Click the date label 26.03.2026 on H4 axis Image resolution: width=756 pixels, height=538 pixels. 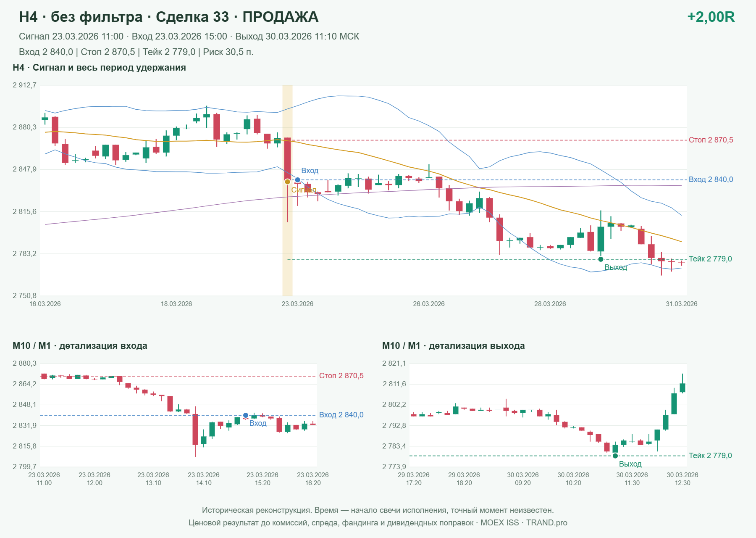point(429,304)
